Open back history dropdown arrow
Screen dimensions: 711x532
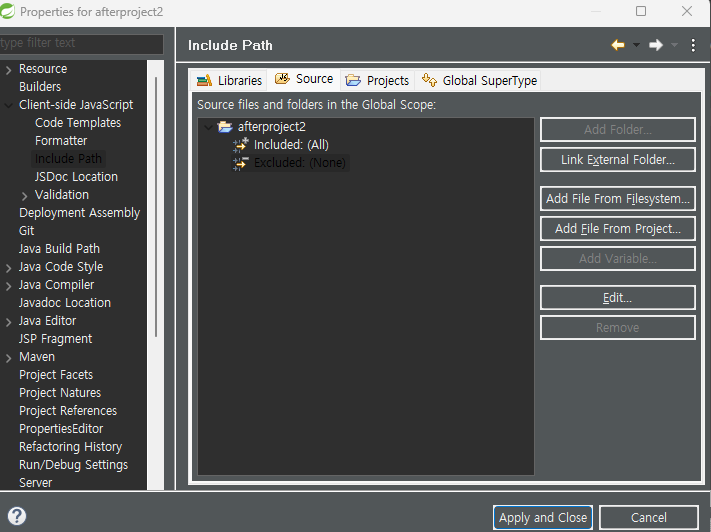tap(636, 45)
